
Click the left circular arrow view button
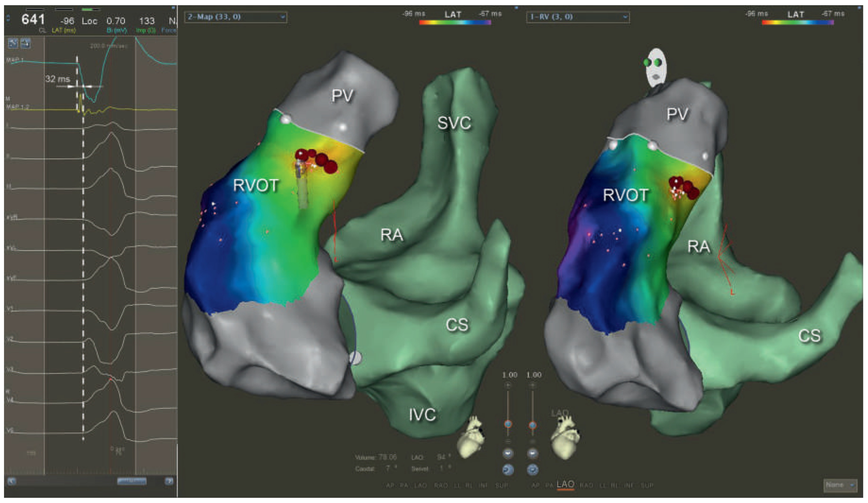tap(508, 470)
